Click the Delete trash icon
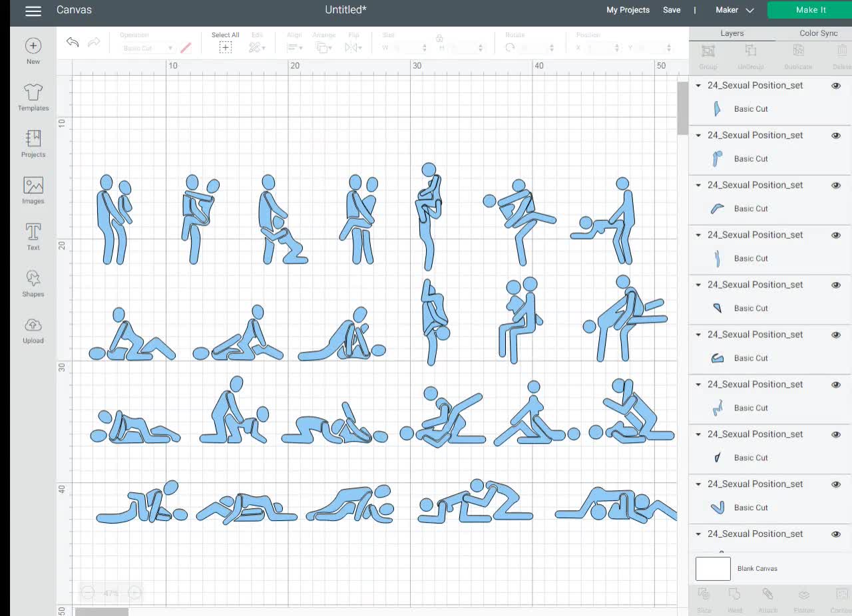 pos(842,51)
